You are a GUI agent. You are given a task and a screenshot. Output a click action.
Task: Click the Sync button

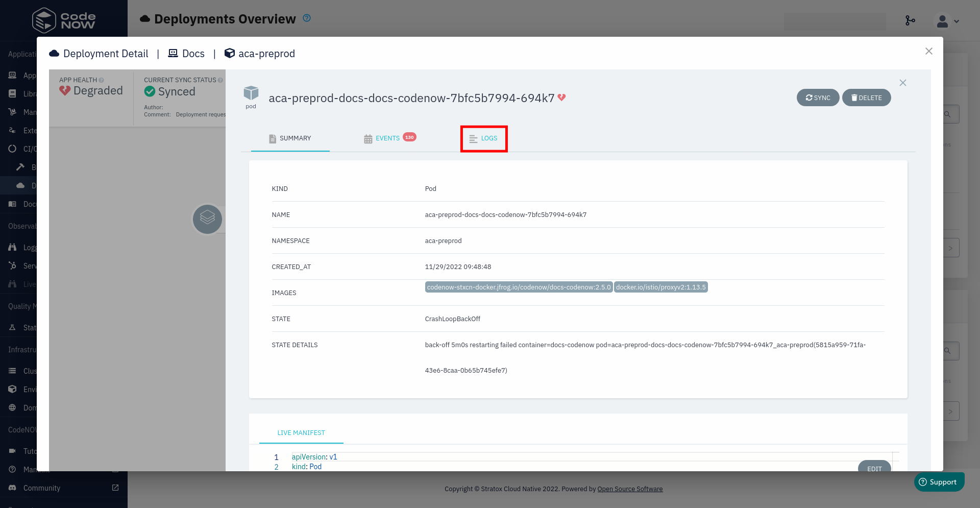tap(818, 98)
